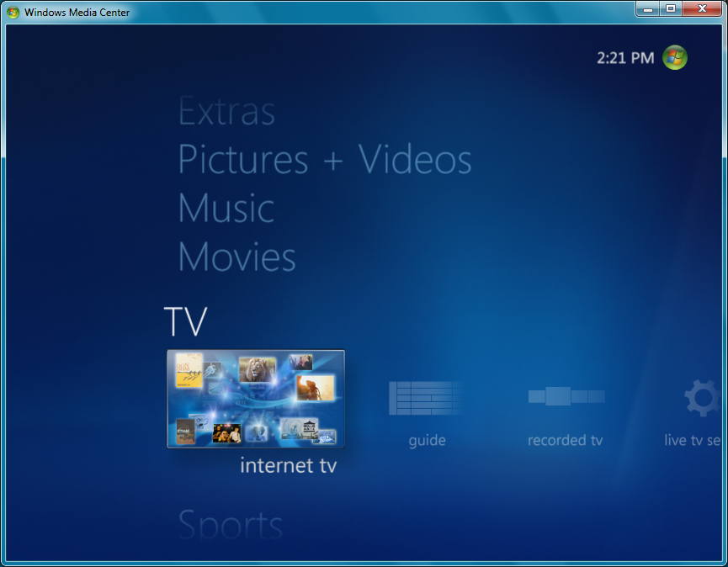Click the live tv setup label

692,440
